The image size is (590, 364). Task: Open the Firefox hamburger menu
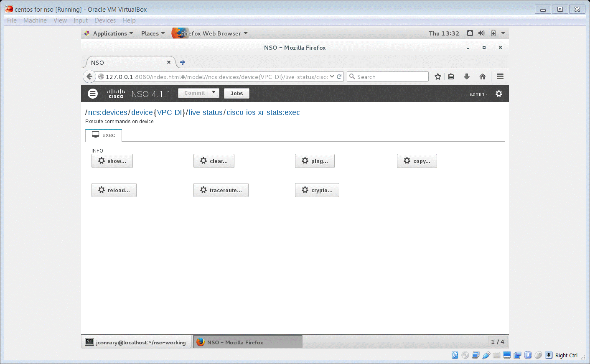[500, 76]
